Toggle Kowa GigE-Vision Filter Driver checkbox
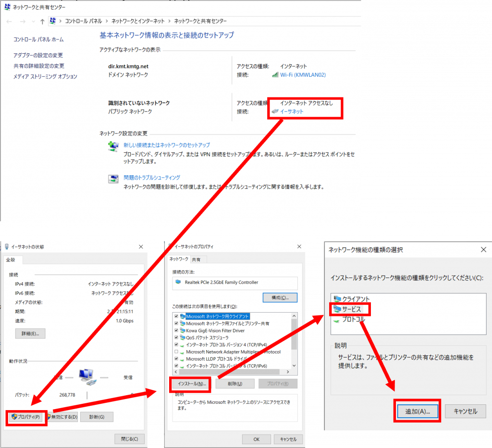The image size is (492, 448). tap(176, 330)
